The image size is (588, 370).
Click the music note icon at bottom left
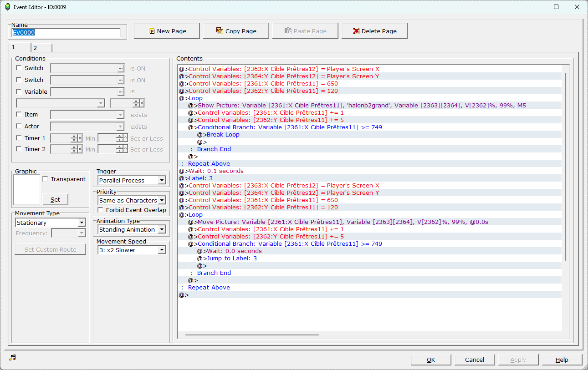click(x=12, y=358)
